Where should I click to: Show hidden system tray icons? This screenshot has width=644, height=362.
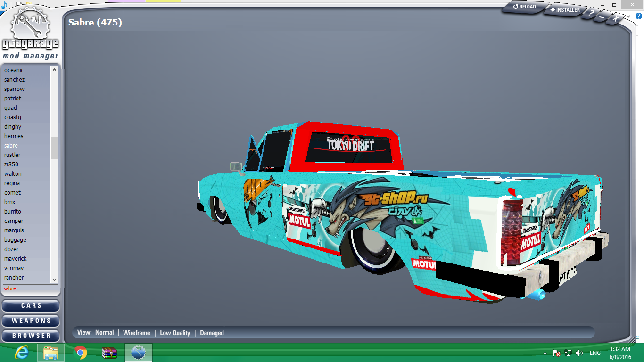click(545, 353)
